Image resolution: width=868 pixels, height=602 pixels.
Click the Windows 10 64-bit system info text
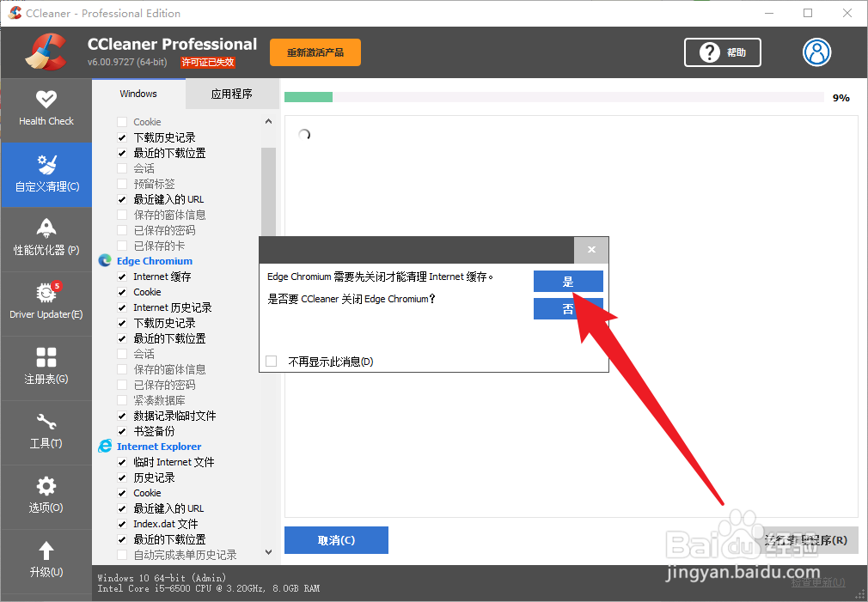click(x=162, y=578)
